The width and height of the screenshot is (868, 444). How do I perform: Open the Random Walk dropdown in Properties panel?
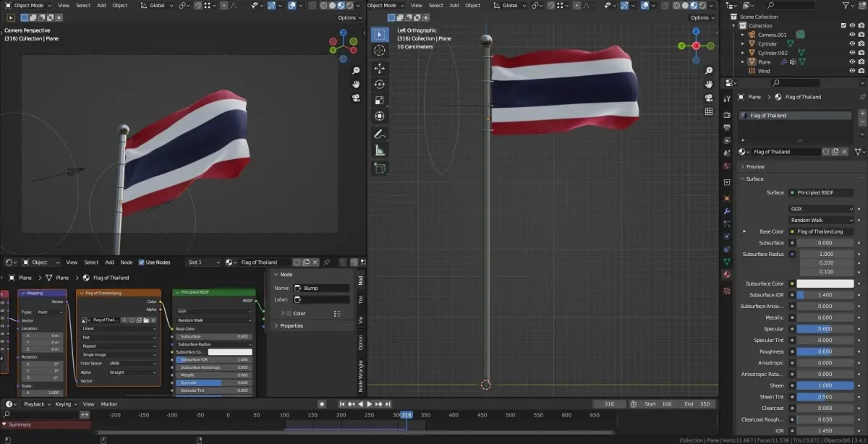point(821,220)
